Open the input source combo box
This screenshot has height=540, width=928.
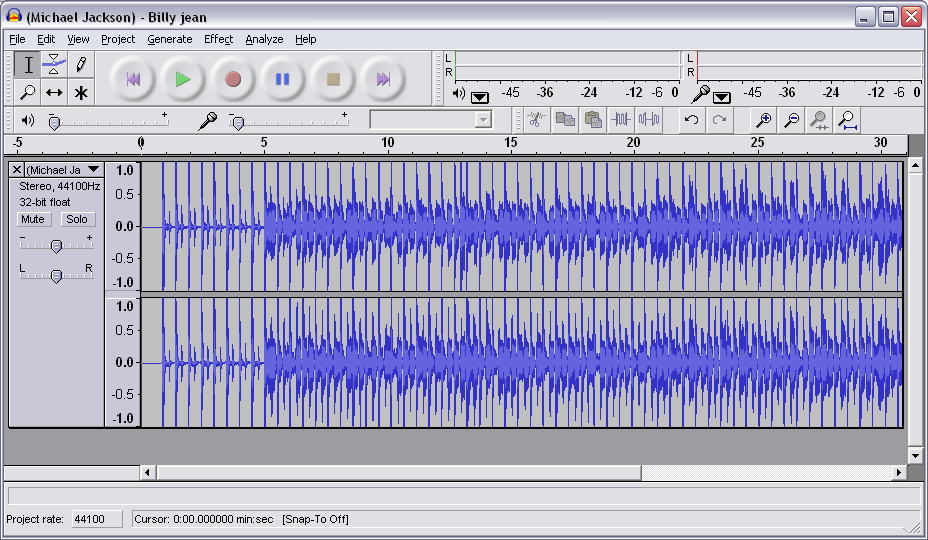click(430, 120)
